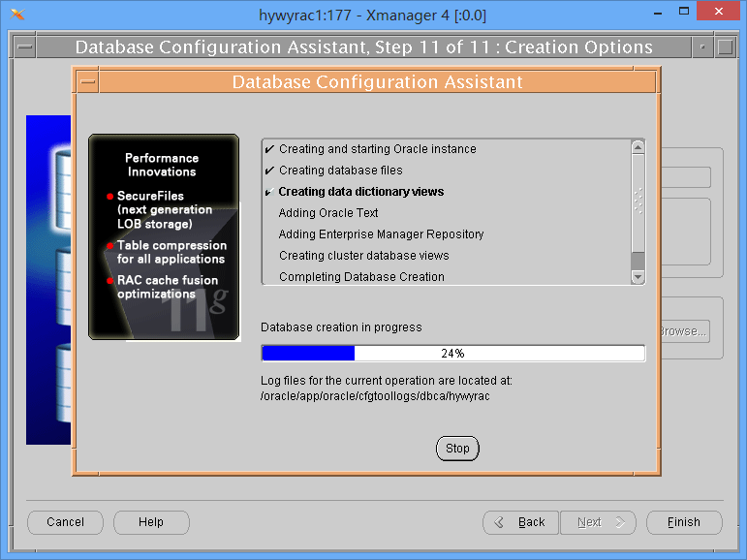747x560 pixels.
Task: Click the maximize square of Creation Options window
Action: pyautogui.click(x=725, y=47)
